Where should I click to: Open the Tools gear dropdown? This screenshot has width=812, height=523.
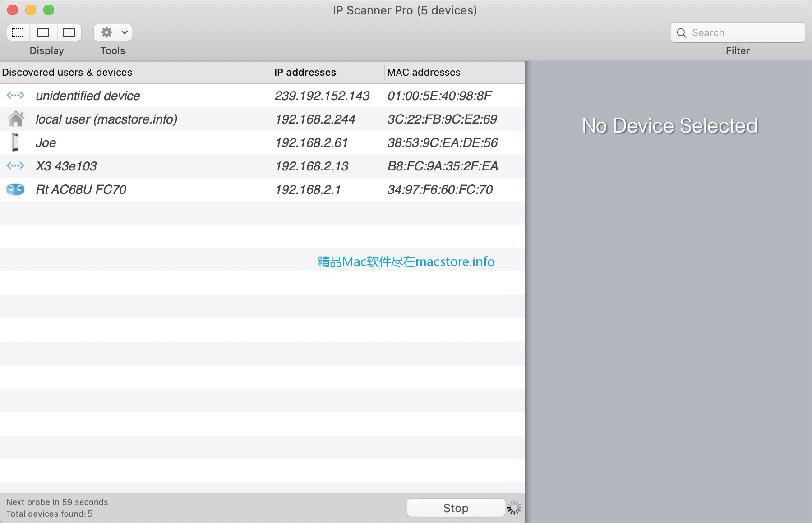coord(113,32)
